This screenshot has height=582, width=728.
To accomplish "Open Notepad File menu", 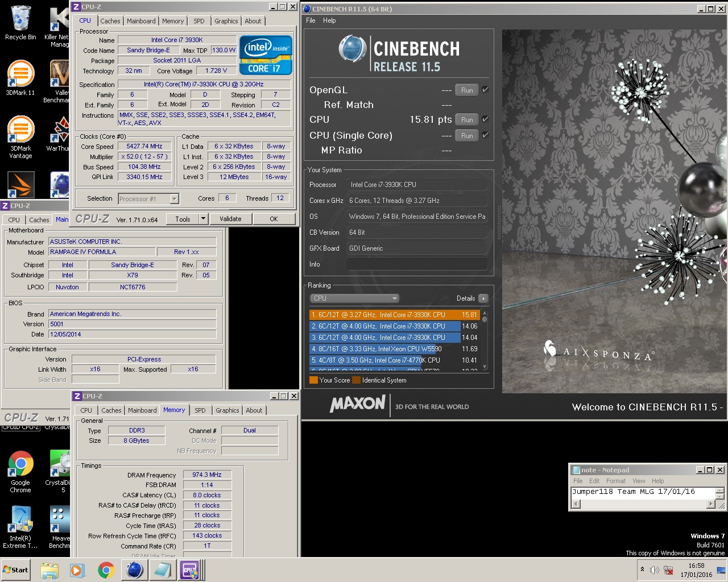I will (578, 481).
